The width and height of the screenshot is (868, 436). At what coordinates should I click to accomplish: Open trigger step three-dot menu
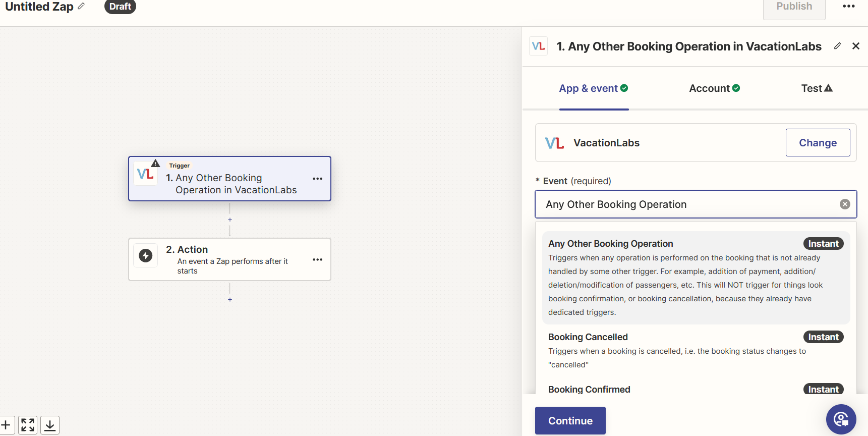tap(317, 179)
